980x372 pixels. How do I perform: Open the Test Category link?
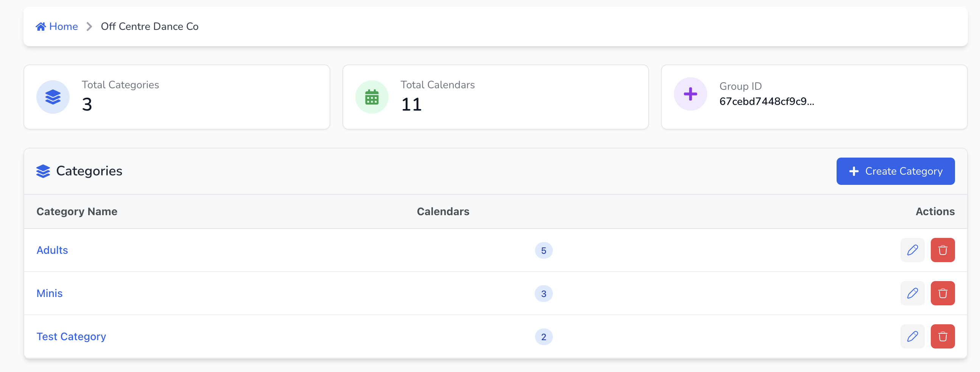coord(71,337)
